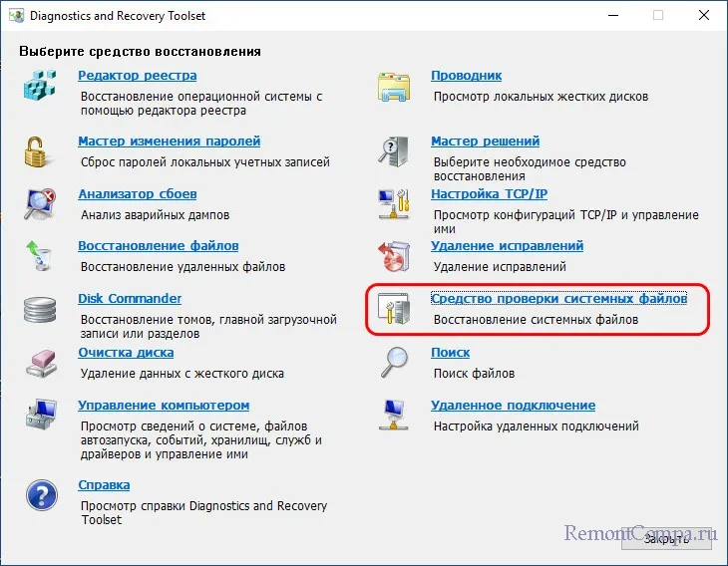Click text 'Сброс паролей локальных учетных записей'
728x566 pixels.
[205, 162]
